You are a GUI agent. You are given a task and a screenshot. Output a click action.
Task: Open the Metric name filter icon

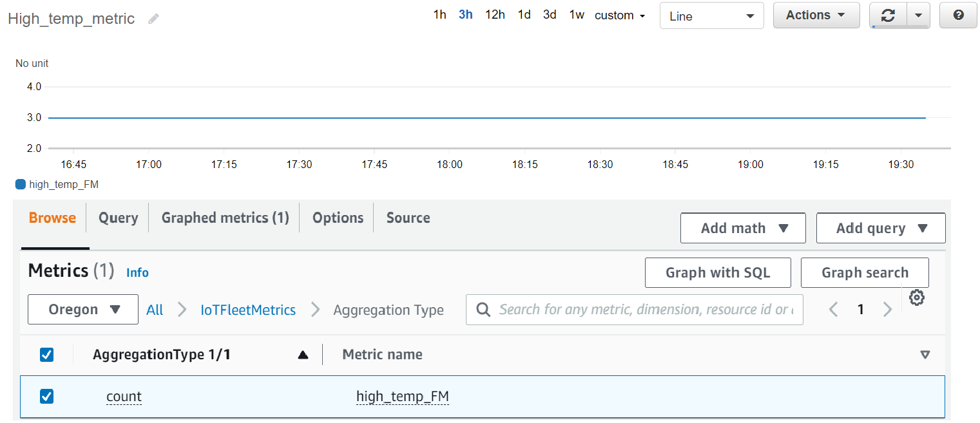926,355
